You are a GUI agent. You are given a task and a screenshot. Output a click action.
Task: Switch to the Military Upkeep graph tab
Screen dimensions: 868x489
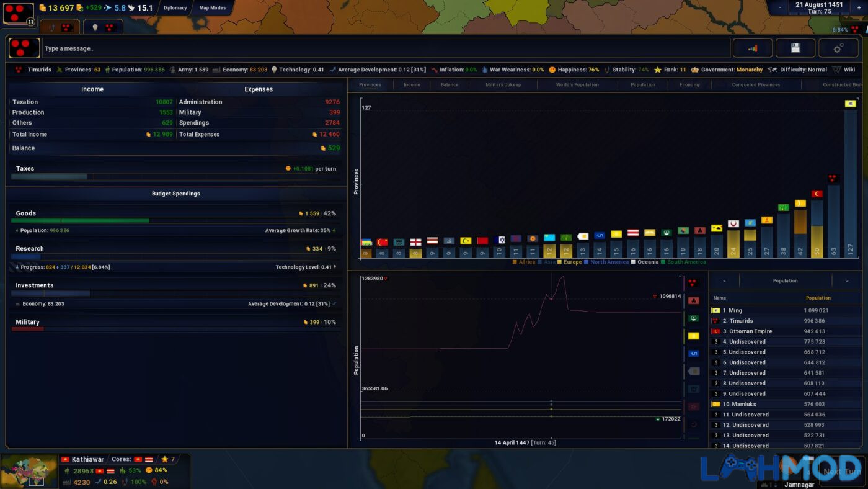(x=503, y=84)
